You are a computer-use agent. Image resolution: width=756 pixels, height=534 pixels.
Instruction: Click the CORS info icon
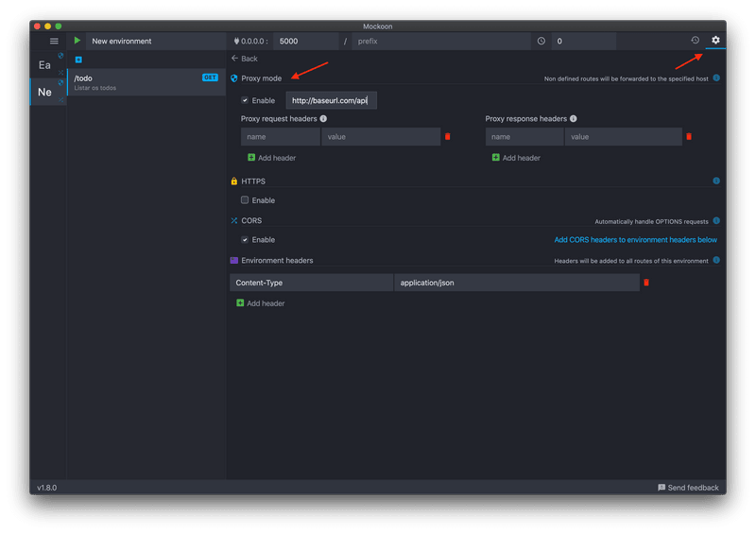pos(716,221)
